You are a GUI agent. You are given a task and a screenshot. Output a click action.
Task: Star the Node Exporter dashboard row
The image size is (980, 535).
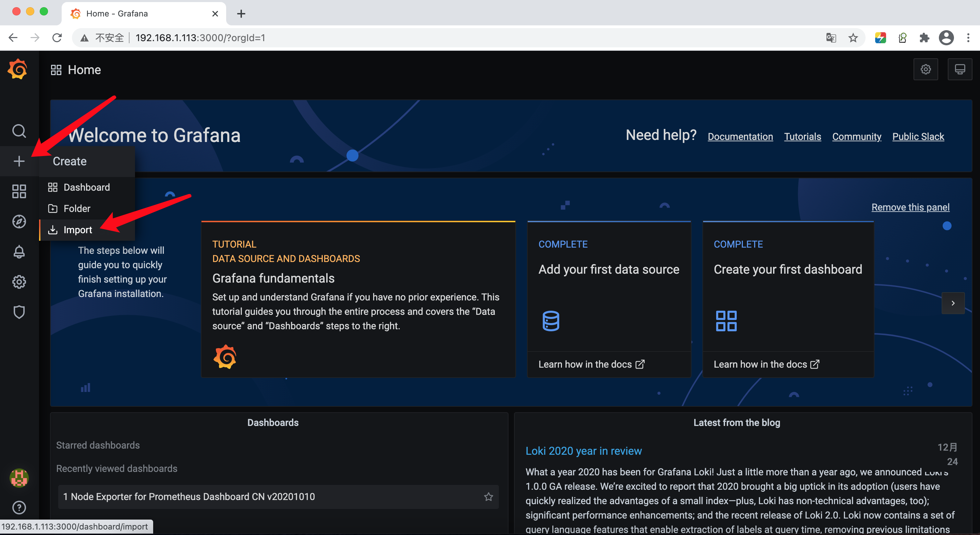pyautogui.click(x=489, y=497)
